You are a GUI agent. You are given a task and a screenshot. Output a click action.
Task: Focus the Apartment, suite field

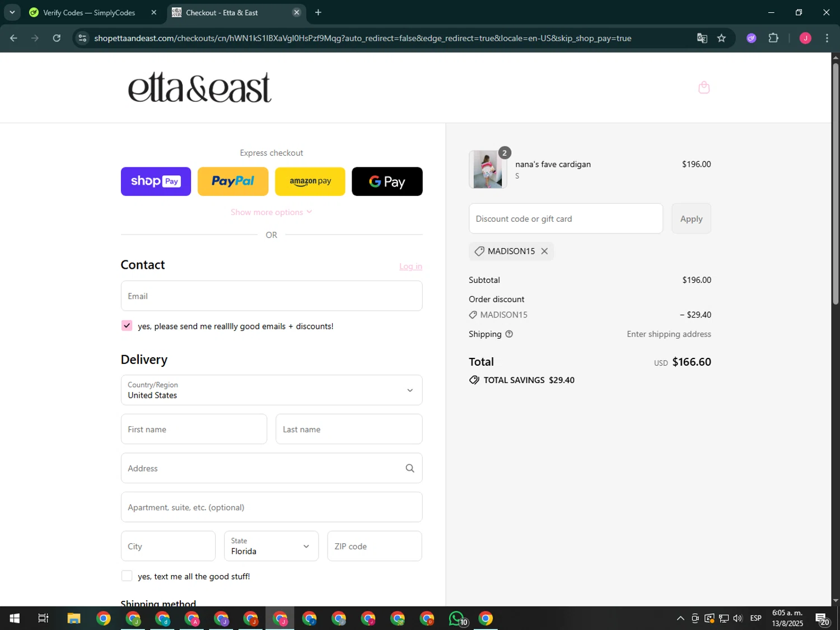coord(272,507)
